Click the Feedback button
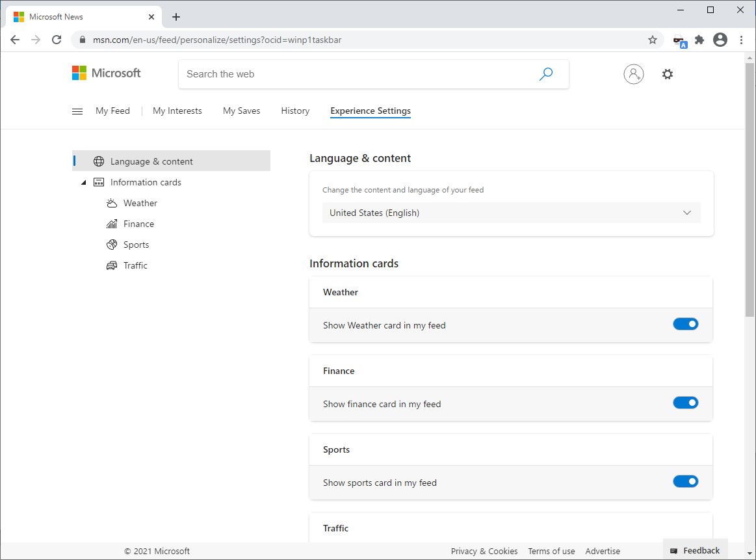 (x=695, y=550)
